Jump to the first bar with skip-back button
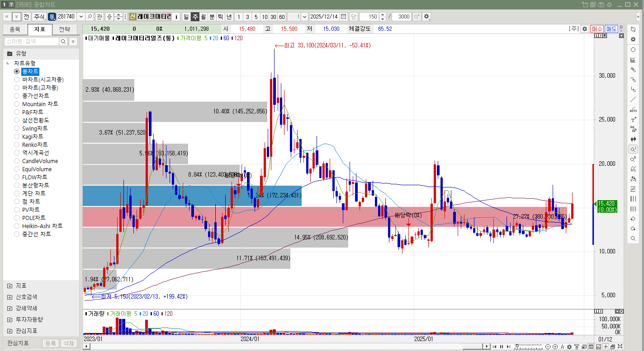 click(x=494, y=346)
